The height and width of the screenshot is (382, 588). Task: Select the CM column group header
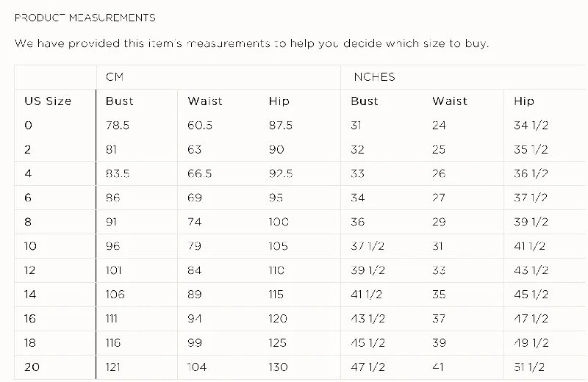pyautogui.click(x=115, y=77)
